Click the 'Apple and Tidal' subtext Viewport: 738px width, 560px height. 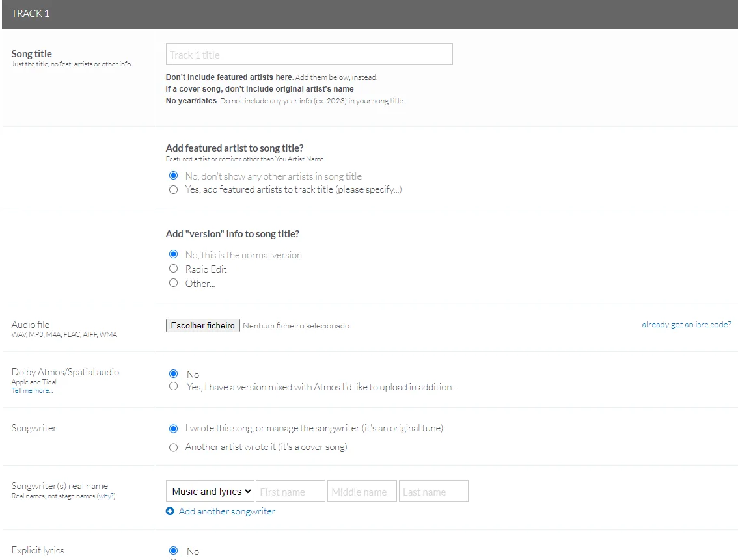pos(34,382)
